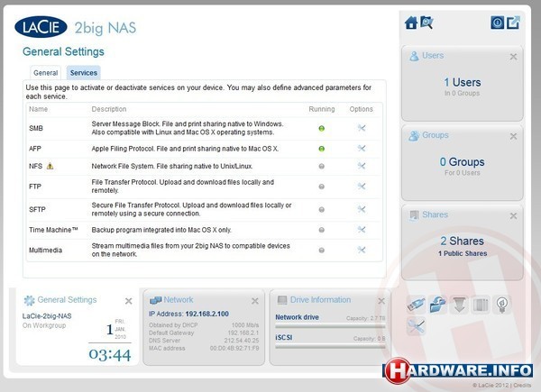Click the Time Machine service name
The width and height of the screenshot is (541, 392).
coord(53,230)
